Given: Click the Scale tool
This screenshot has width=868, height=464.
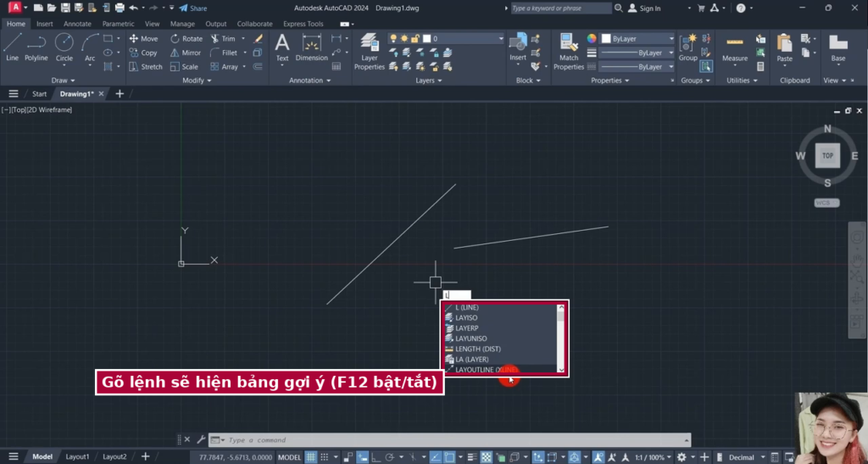Looking at the screenshot, I should [184, 66].
